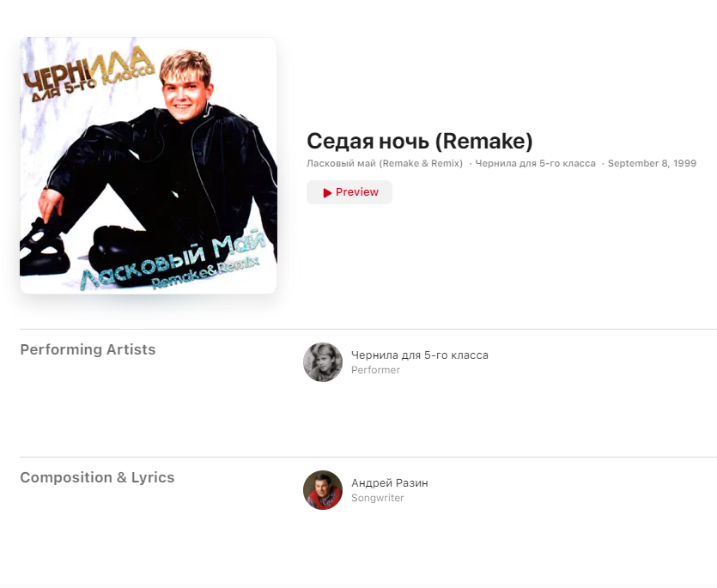This screenshot has height=588, width=717.
Task: Click the release date September 8, 1999
Action: (652, 163)
